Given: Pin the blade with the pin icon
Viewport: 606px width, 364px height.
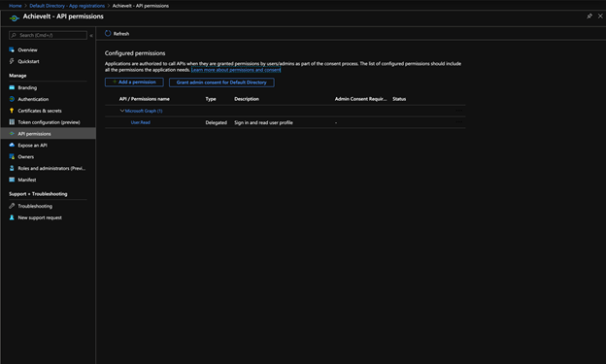Looking at the screenshot, I should 589,17.
